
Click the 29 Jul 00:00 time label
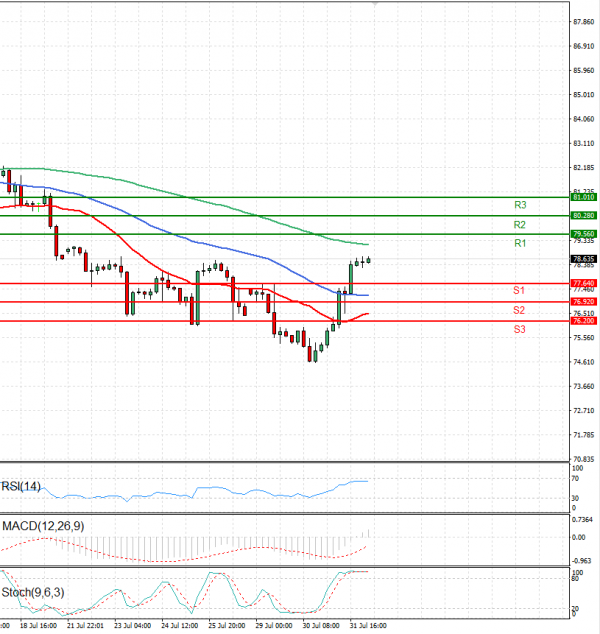tap(274, 626)
